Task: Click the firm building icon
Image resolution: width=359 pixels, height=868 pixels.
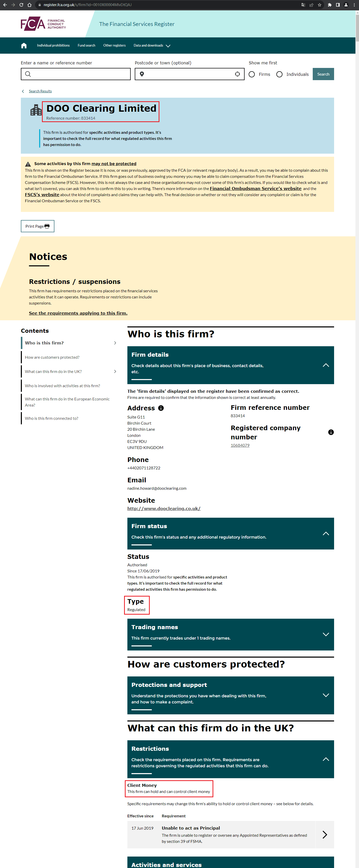Action: 36,110
